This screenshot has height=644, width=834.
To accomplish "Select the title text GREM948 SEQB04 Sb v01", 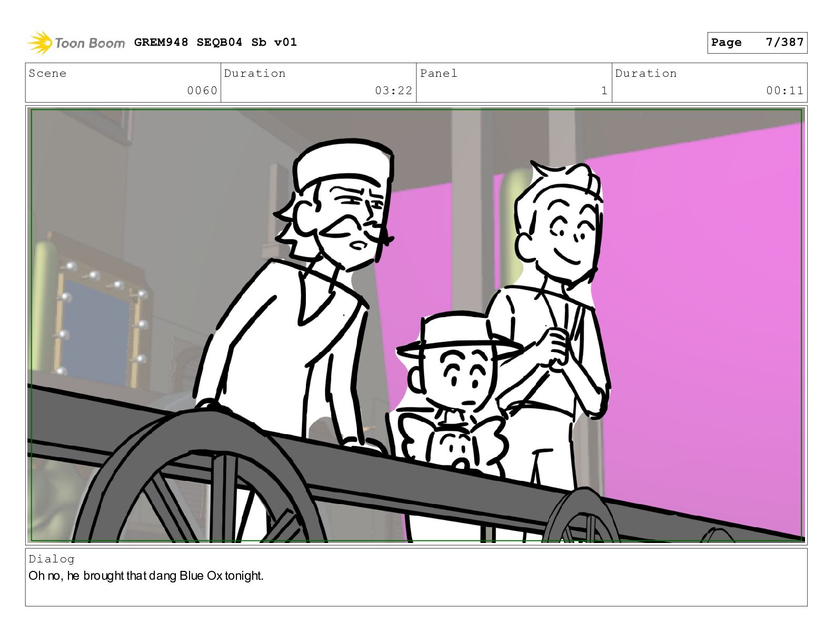I will [x=215, y=42].
